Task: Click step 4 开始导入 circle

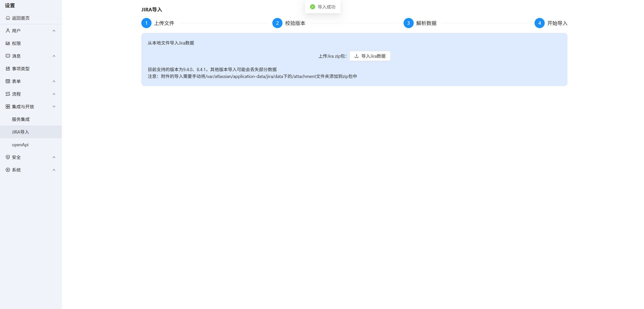Action: point(539,23)
